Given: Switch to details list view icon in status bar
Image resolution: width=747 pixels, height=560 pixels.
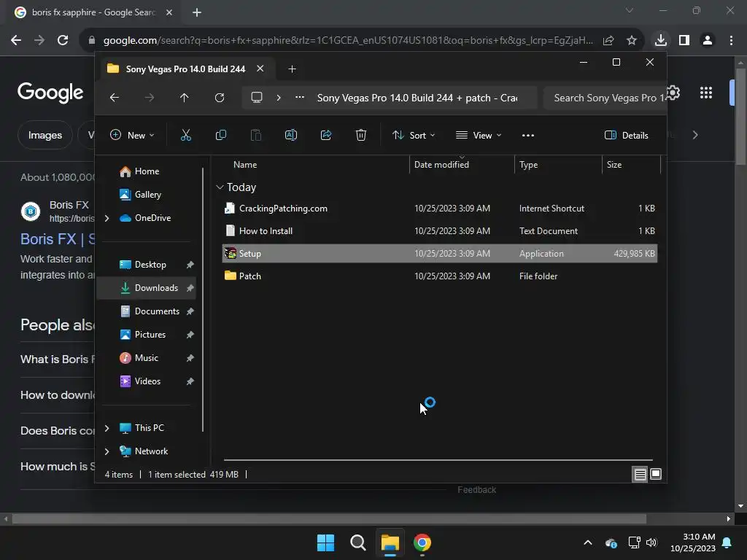Looking at the screenshot, I should pos(640,474).
